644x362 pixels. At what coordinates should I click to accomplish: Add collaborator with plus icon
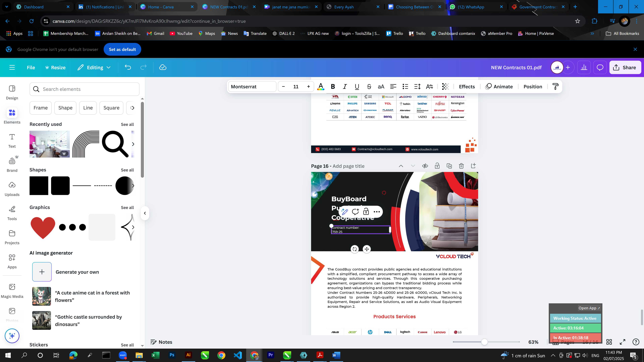(568, 67)
